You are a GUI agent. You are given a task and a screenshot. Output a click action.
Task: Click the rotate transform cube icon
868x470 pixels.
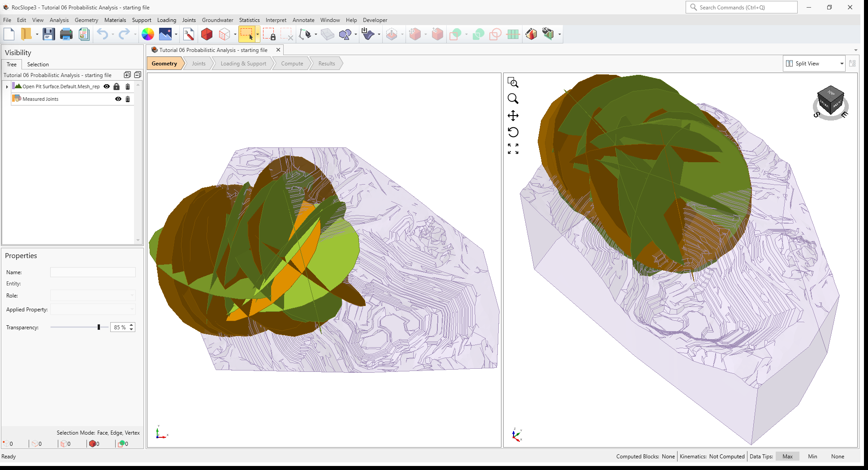[x=437, y=34]
